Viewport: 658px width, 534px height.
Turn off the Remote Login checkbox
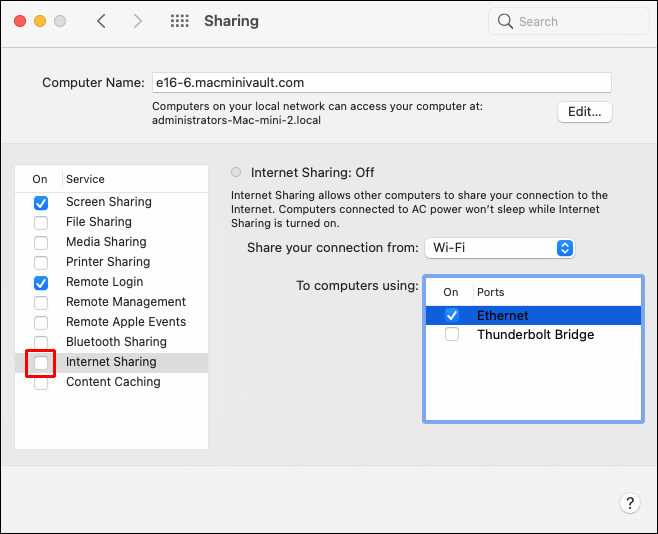[x=41, y=282]
